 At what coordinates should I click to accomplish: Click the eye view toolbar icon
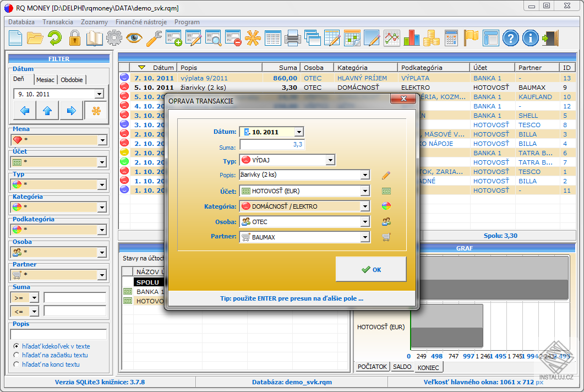point(134,38)
